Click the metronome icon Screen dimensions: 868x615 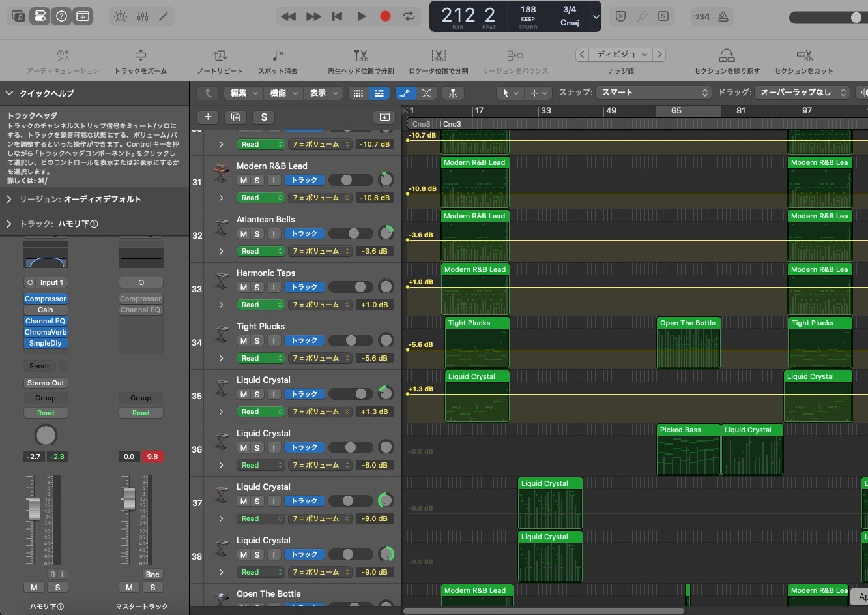pyautogui.click(x=723, y=16)
